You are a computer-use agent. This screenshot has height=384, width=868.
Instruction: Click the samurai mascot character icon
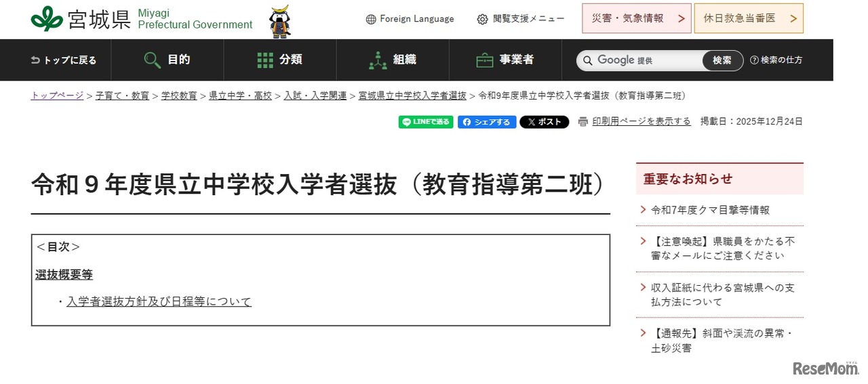(x=279, y=20)
